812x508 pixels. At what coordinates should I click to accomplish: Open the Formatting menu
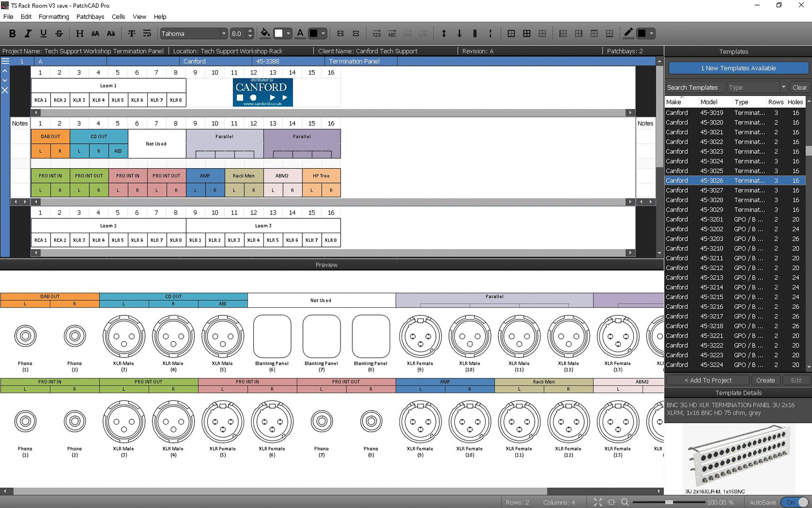click(53, 17)
